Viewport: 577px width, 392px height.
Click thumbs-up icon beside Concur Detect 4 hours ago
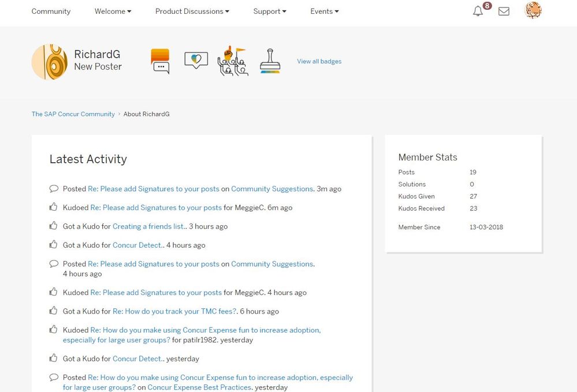pos(54,245)
